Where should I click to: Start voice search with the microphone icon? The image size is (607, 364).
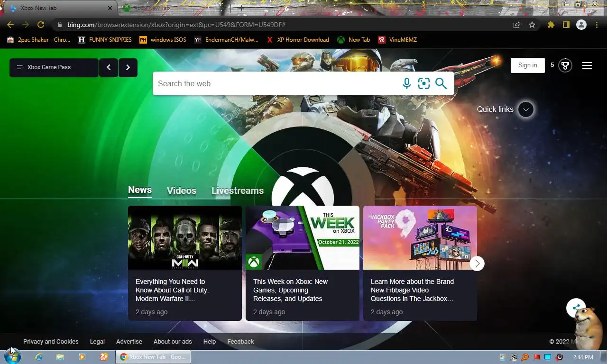click(407, 83)
